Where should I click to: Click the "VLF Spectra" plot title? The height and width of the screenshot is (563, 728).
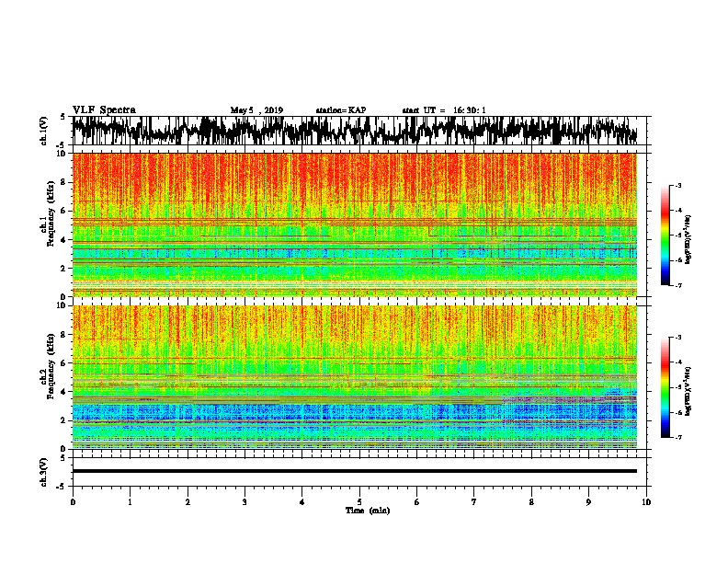[104, 109]
